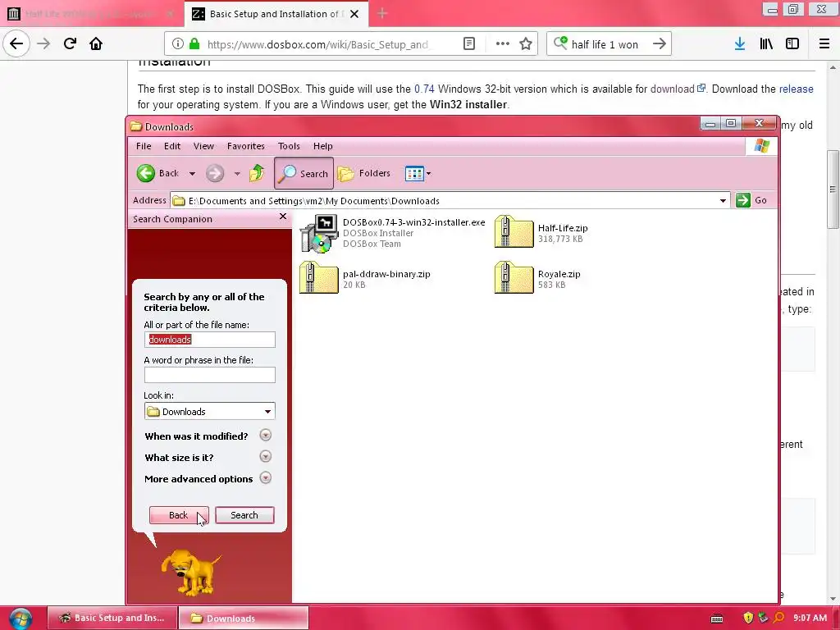The width and height of the screenshot is (840, 630).
Task: Click the green padlock security icon
Action: click(194, 43)
